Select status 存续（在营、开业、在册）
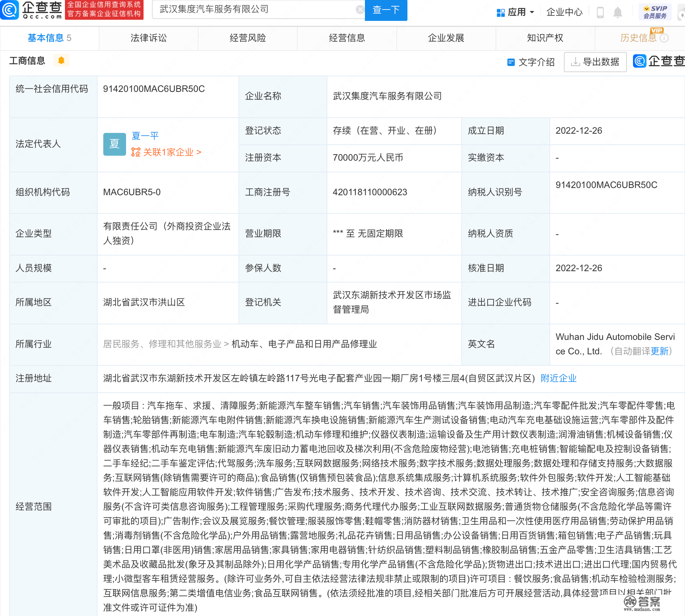This screenshot has width=685, height=616. [387, 131]
